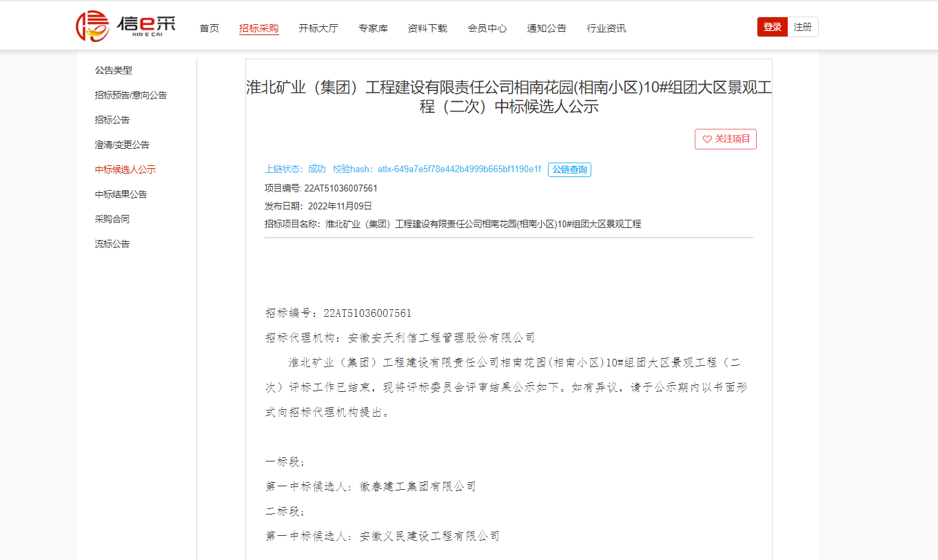Click the 公链查询 button
This screenshot has height=560, width=938.
[x=569, y=169]
